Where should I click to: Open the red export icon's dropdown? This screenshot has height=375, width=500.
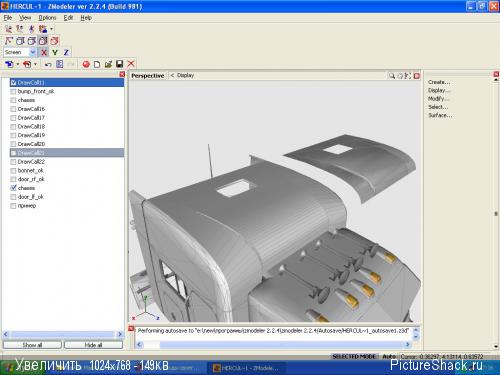point(35,64)
